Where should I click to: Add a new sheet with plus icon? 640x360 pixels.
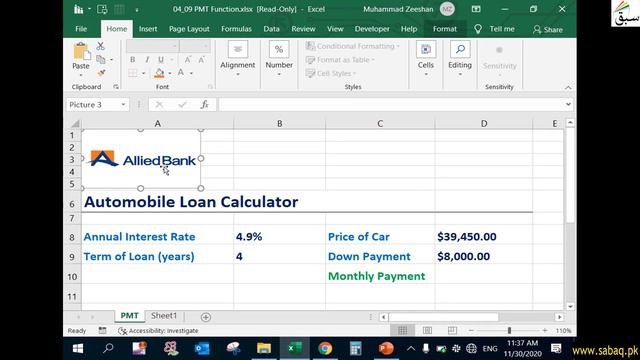206,317
